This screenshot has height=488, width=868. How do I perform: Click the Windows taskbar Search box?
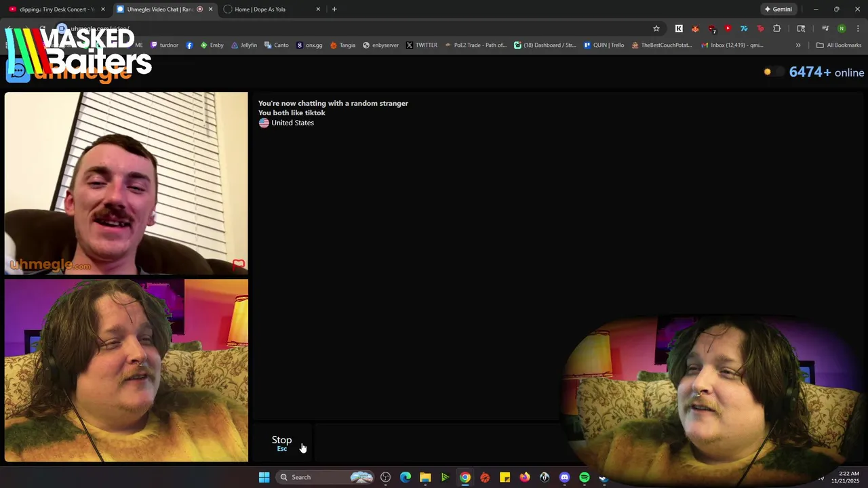[x=325, y=477]
